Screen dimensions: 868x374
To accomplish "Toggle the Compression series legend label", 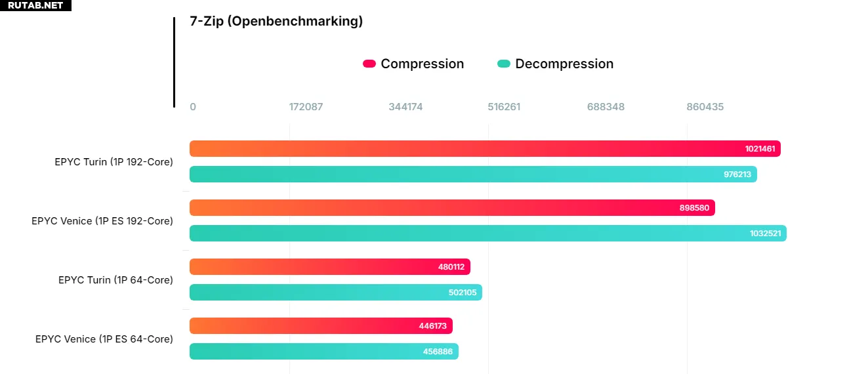I will tap(422, 64).
